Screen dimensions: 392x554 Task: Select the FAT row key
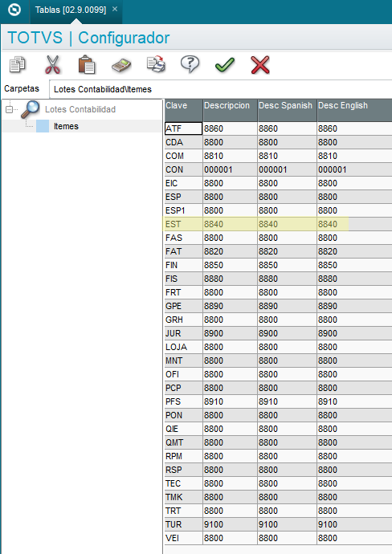(183, 251)
